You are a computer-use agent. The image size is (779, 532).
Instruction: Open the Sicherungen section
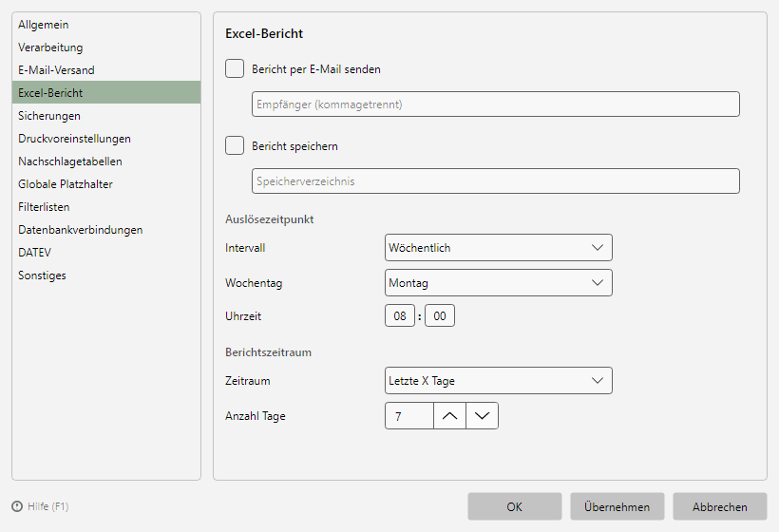coord(106,116)
